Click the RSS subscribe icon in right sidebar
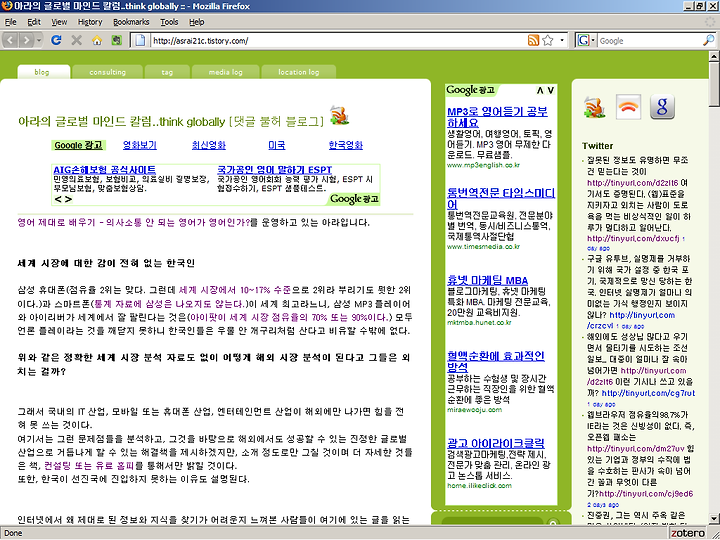The height and width of the screenshot is (540, 720). 595,107
